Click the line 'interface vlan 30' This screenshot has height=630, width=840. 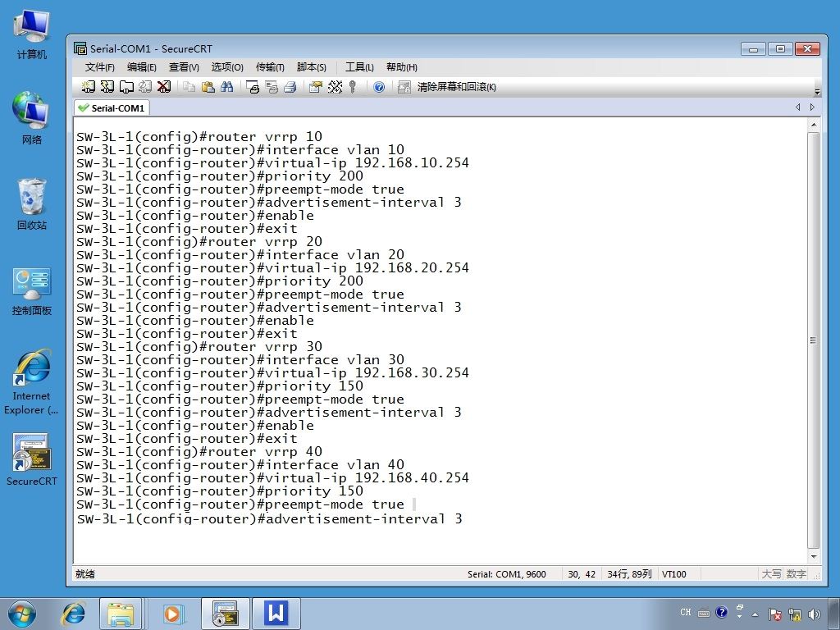point(240,360)
